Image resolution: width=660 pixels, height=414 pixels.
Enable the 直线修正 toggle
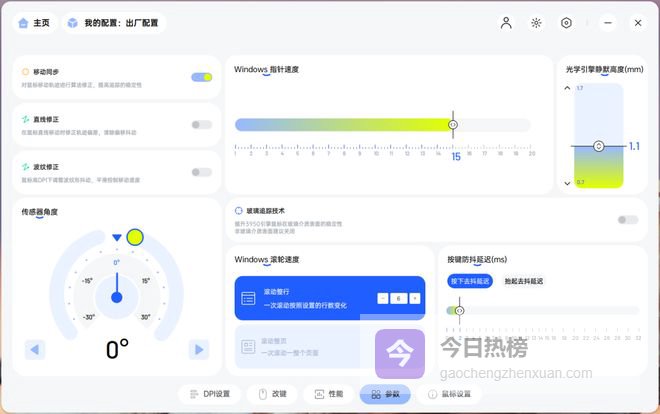[x=201, y=125]
